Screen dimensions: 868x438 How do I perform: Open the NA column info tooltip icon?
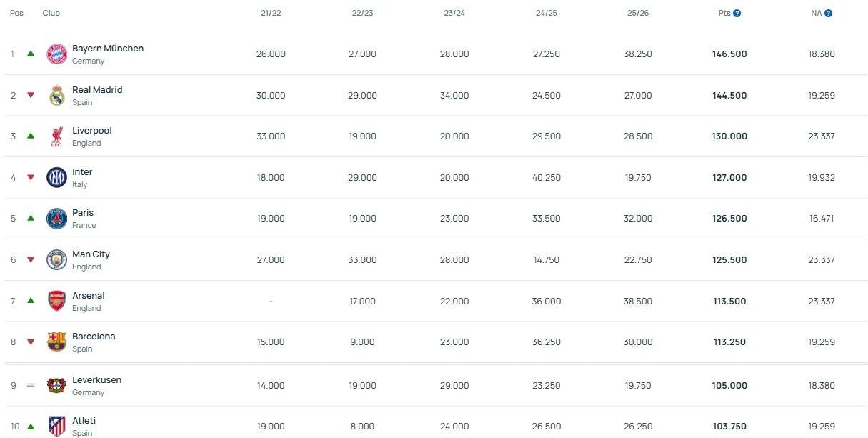(x=829, y=14)
